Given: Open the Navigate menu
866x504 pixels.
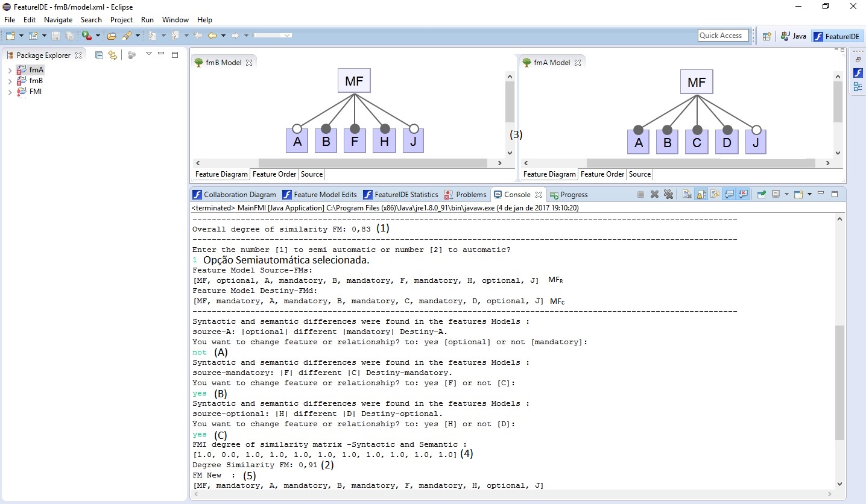Looking at the screenshot, I should click(58, 20).
